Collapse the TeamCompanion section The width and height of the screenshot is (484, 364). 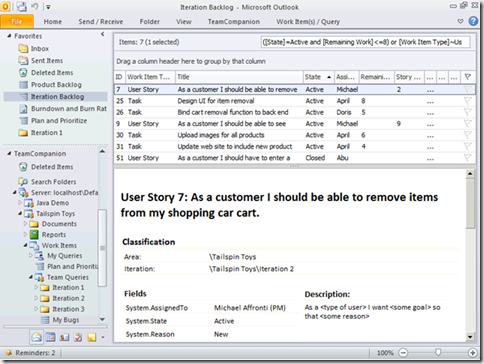coord(9,153)
